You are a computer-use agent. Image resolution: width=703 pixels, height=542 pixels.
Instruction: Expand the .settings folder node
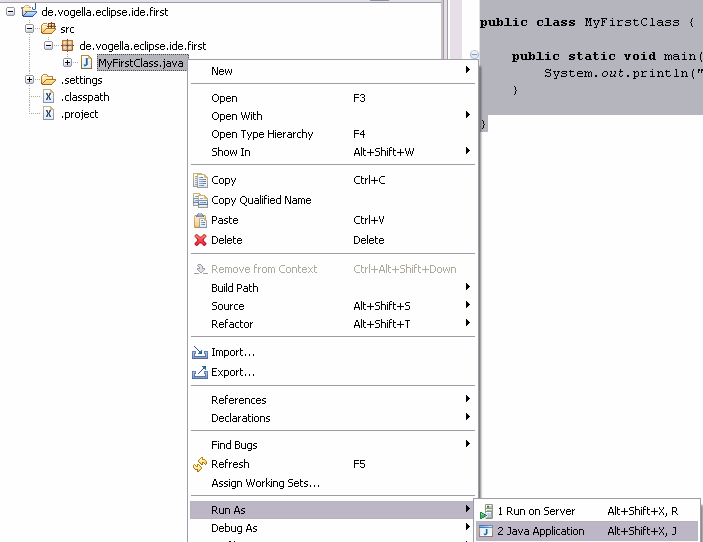[x=30, y=80]
